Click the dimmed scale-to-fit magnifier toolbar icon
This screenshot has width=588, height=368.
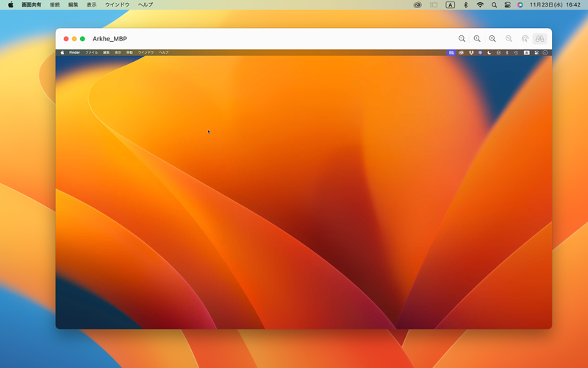click(509, 39)
